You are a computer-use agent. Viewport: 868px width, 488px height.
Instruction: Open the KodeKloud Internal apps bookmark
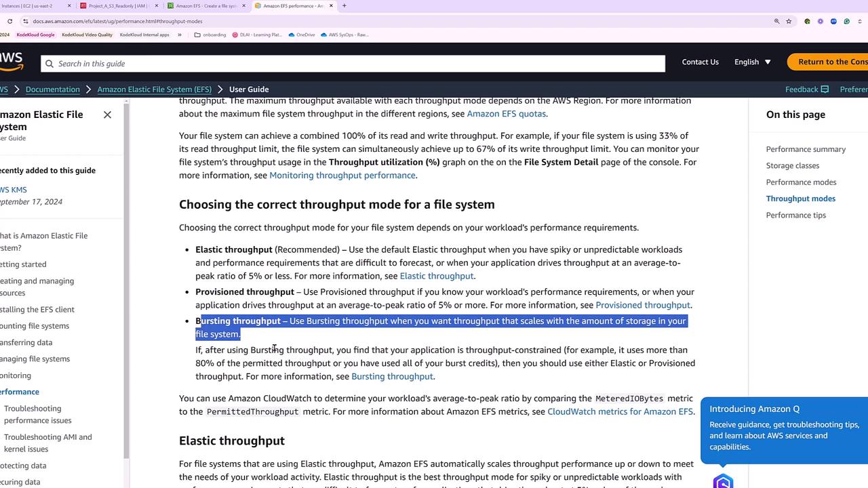[x=144, y=35]
